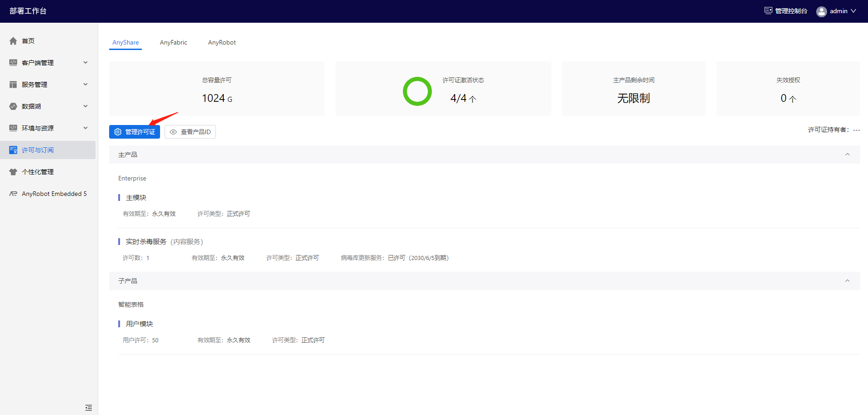
Task: Collapse the 主产品 section
Action: point(848,155)
